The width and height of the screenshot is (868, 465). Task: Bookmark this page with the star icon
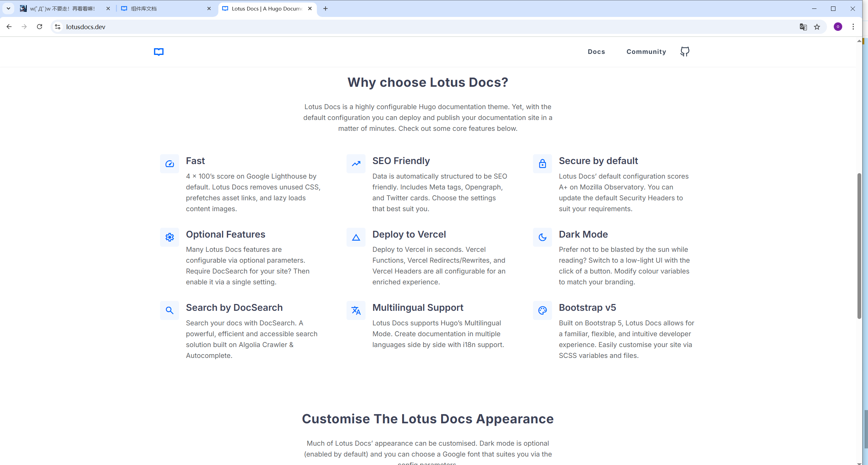(817, 27)
